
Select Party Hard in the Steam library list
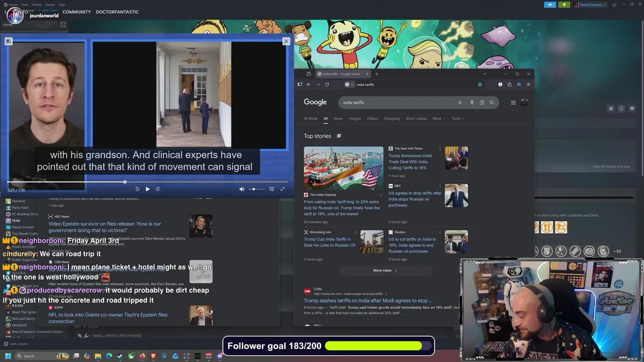point(20,208)
